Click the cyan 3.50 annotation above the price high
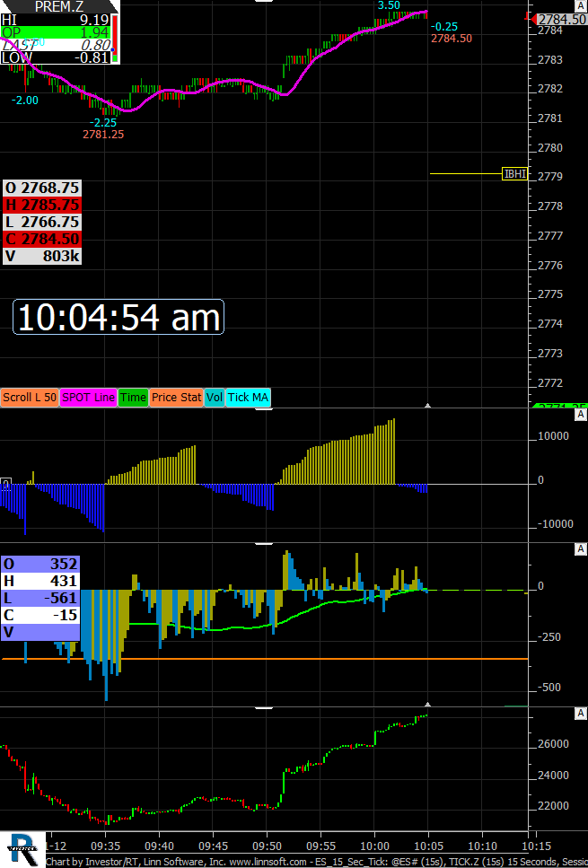 [x=389, y=5]
